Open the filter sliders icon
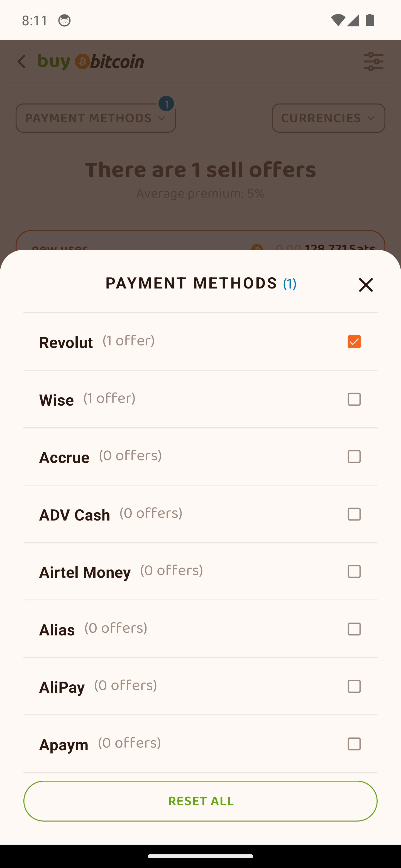This screenshot has width=401, height=868. (x=373, y=62)
